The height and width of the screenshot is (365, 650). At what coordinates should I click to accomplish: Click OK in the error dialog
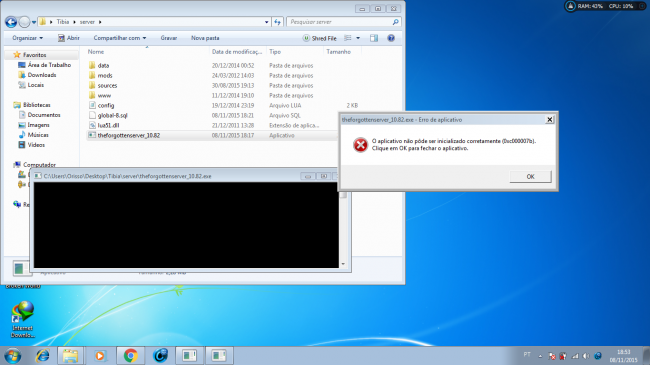click(x=530, y=176)
